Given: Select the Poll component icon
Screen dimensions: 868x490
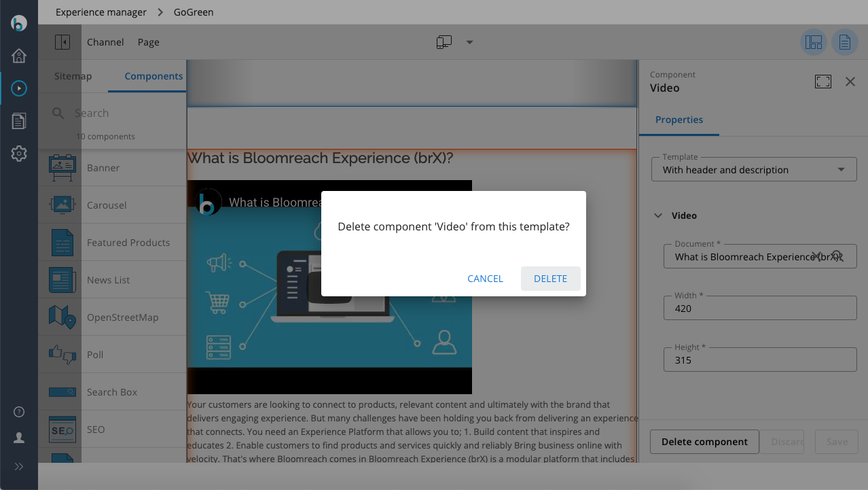Looking at the screenshot, I should [x=62, y=355].
